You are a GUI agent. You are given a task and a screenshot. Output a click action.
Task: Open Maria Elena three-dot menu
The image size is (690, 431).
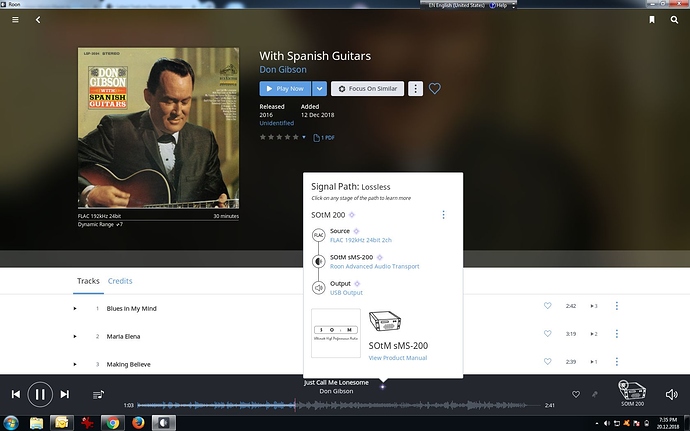[x=617, y=334]
